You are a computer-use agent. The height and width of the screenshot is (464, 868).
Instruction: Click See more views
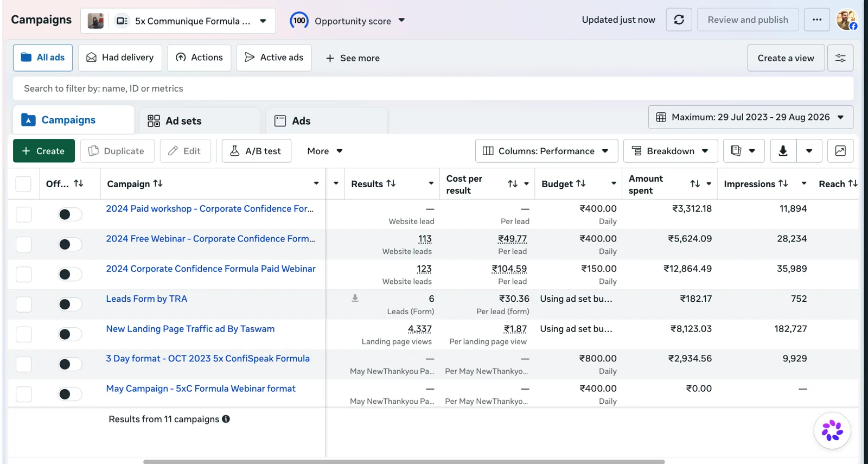353,58
